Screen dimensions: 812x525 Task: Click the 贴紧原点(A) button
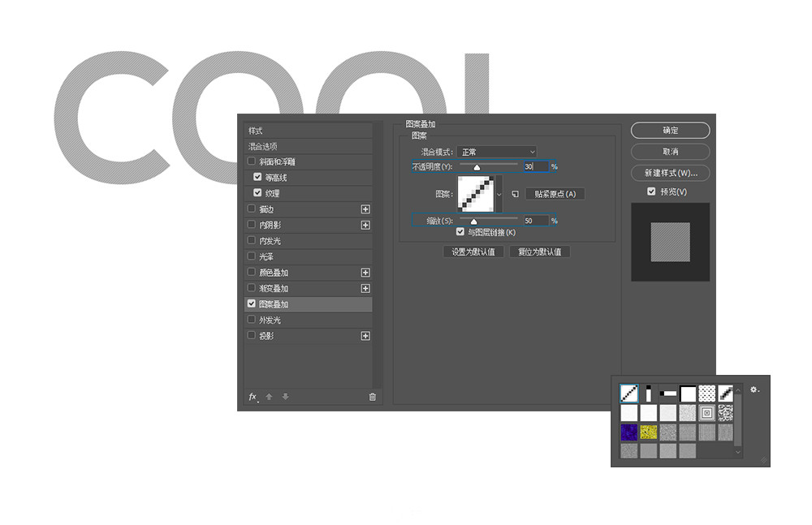[555, 194]
